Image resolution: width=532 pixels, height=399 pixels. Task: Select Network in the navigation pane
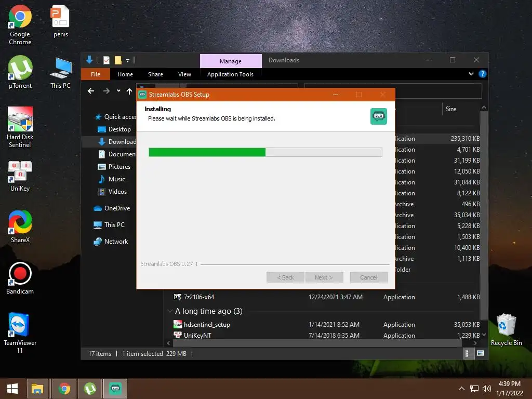tap(111, 242)
